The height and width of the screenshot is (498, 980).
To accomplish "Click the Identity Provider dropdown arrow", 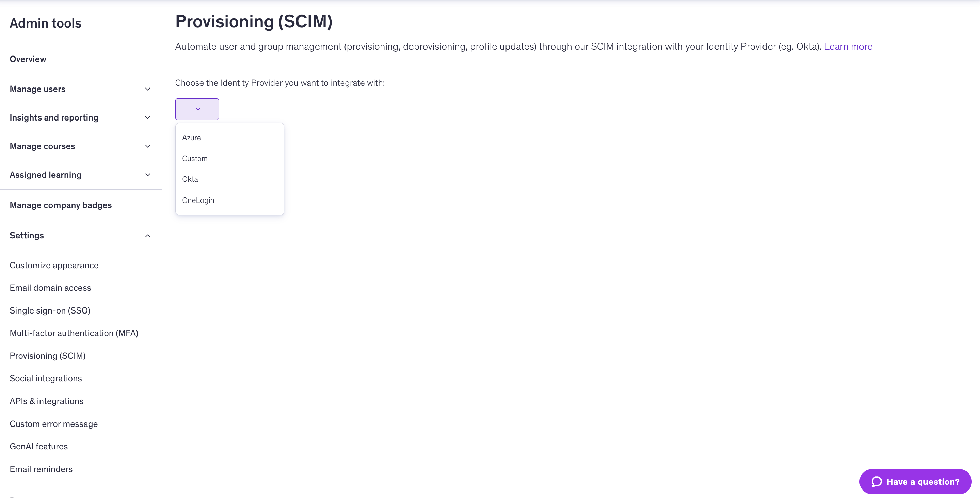I will tap(197, 109).
